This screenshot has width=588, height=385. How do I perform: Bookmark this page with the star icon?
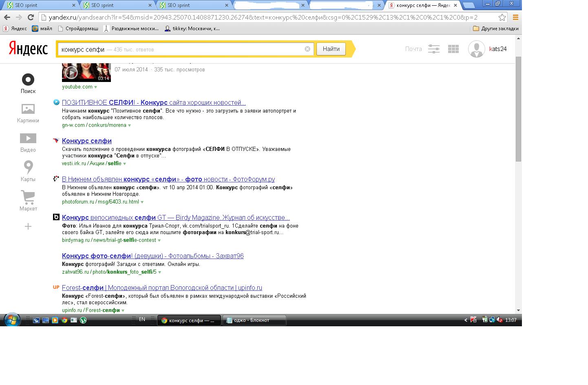[x=502, y=17]
